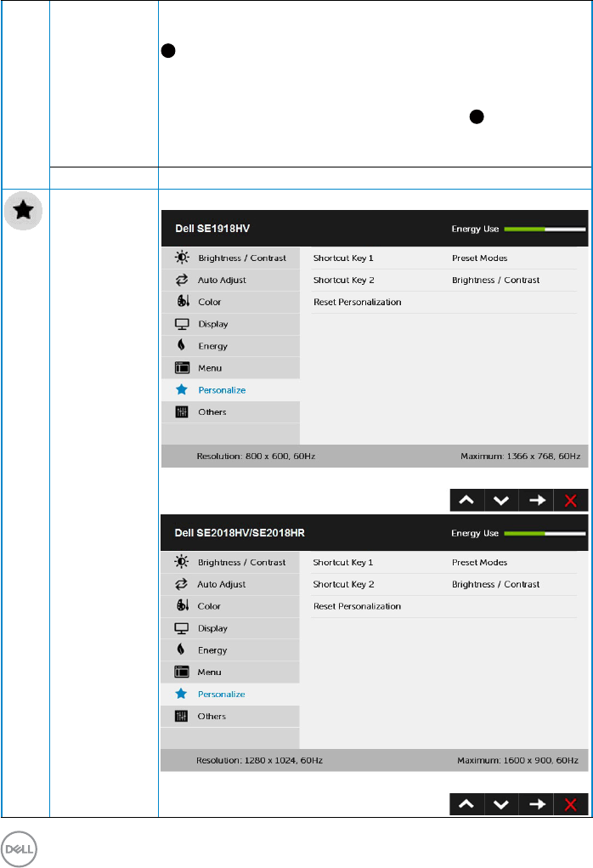Screen dimensions: 593x868
Task: Click Display monitor icon in SE2018HV/SE2018HR menu
Action: (182, 628)
